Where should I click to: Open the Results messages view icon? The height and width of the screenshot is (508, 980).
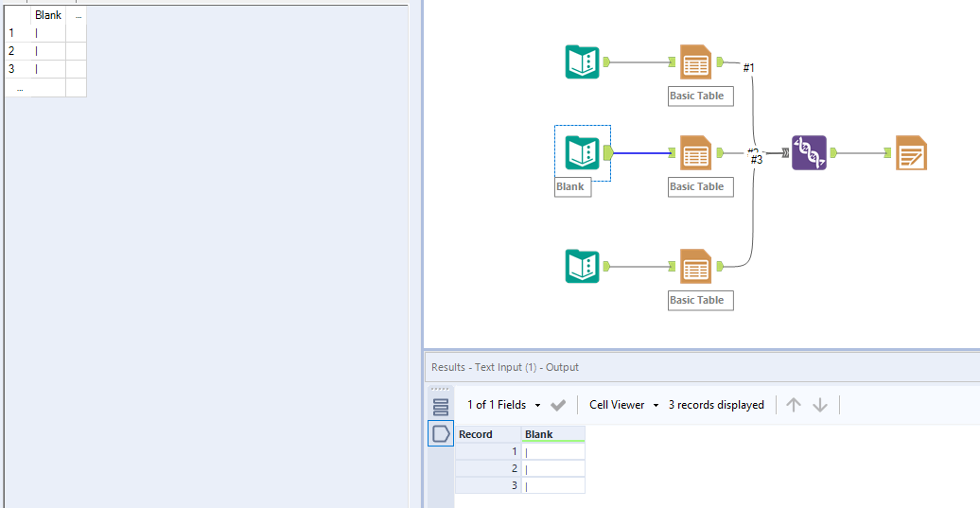pos(441,408)
